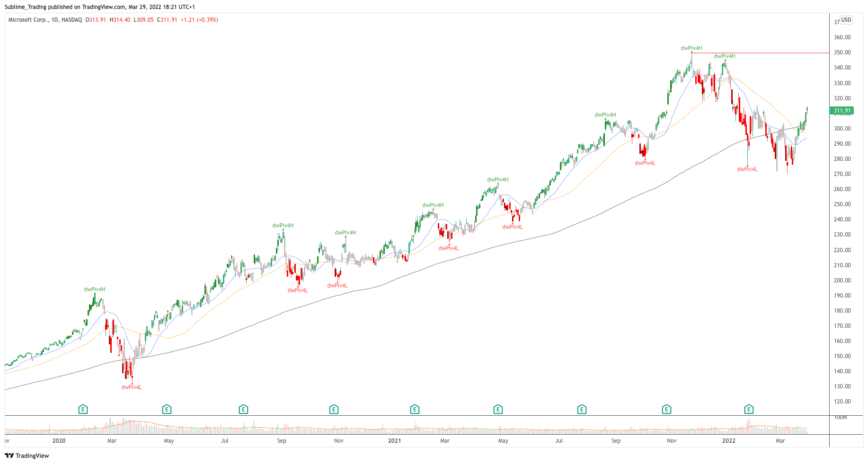Click the 360.00 price axis label
This screenshot has width=868, height=464.
(x=842, y=37)
